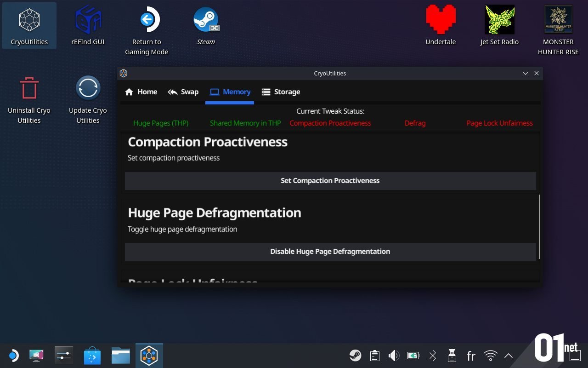Open the screenshot tool taskbar icon
The width and height of the screenshot is (588, 368).
point(37,356)
